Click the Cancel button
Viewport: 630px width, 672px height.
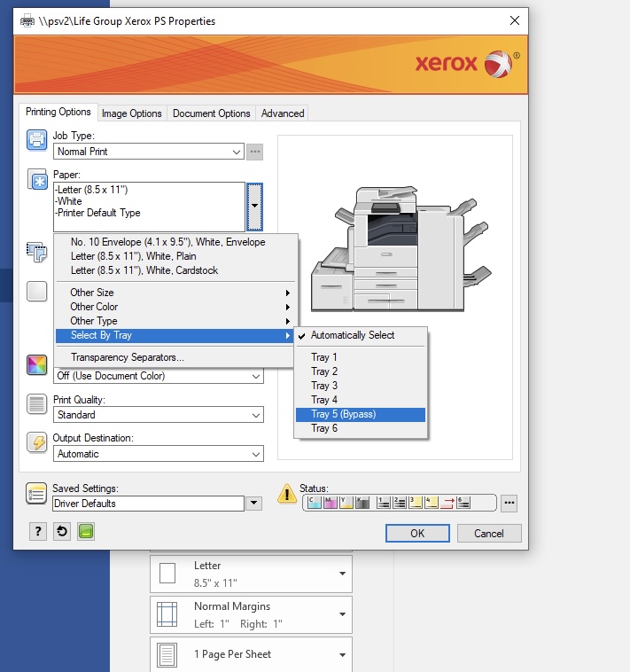pos(489,533)
